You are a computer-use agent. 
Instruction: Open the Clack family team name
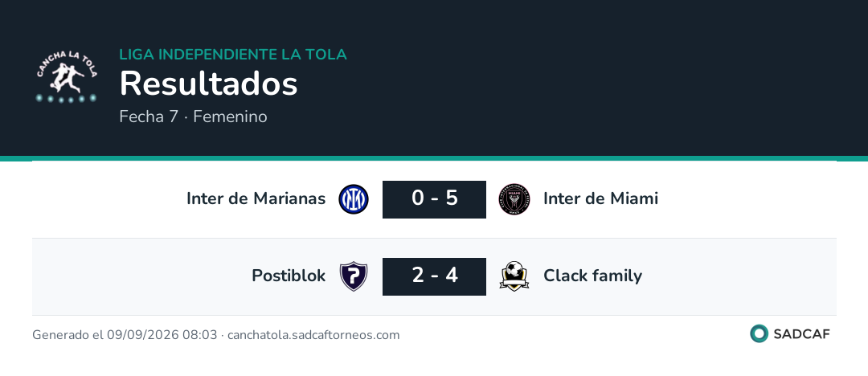tap(592, 276)
